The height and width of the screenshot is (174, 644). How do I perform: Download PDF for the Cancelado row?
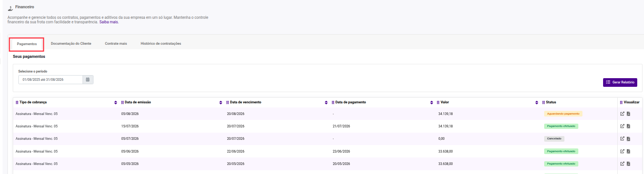pyautogui.click(x=628, y=139)
